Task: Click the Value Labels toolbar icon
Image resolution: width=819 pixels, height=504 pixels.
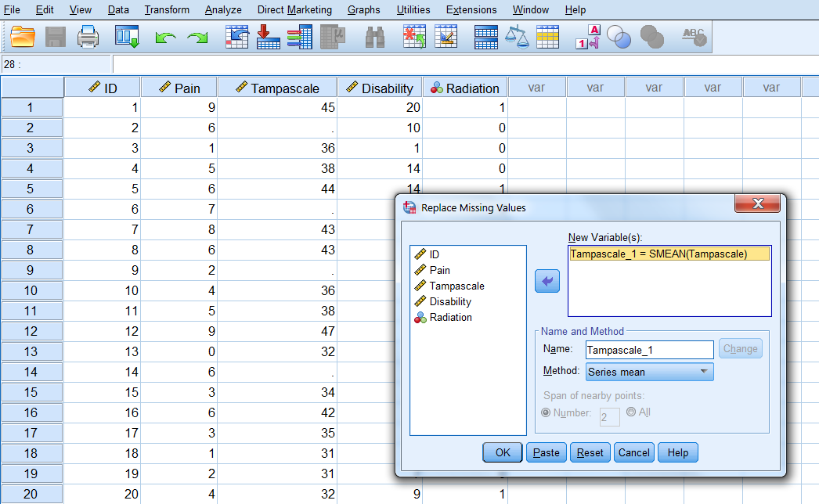Action: point(587,37)
